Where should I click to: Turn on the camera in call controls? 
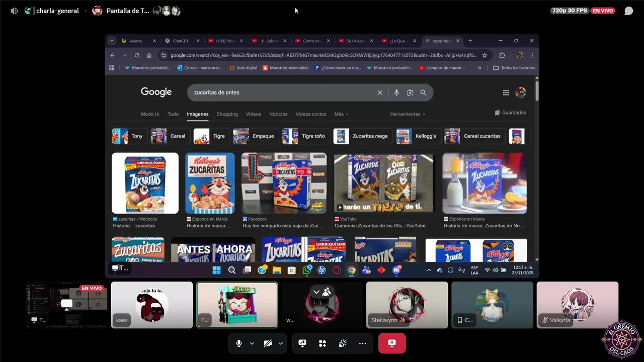(x=268, y=343)
